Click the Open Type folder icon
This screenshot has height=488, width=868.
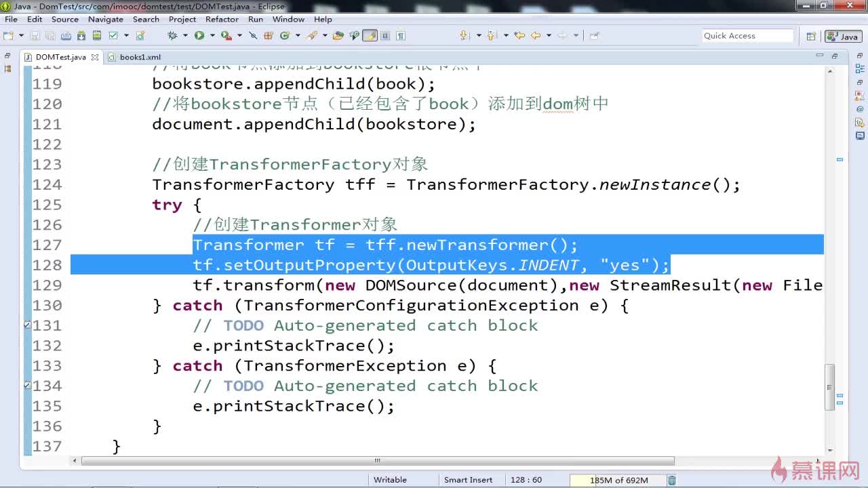(338, 35)
